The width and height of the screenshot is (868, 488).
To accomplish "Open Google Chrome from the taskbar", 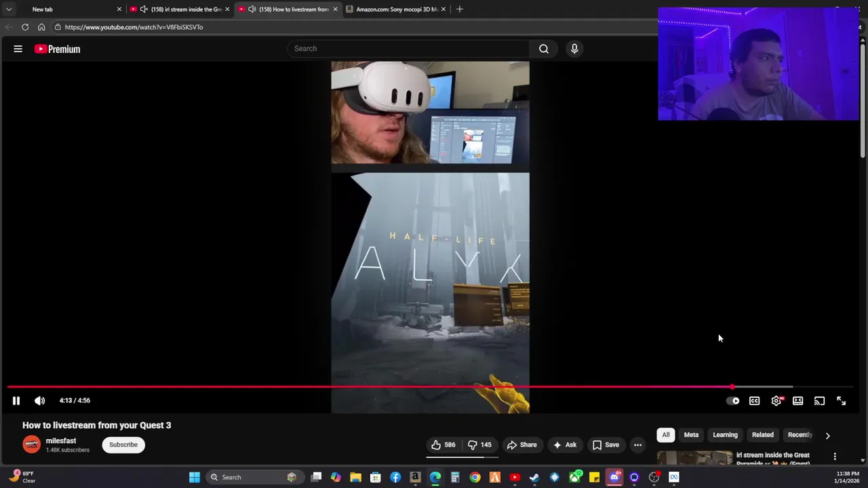I will [475, 477].
